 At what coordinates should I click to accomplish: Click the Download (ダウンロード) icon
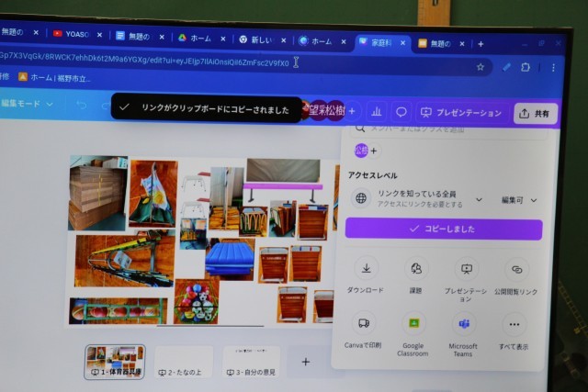click(367, 268)
